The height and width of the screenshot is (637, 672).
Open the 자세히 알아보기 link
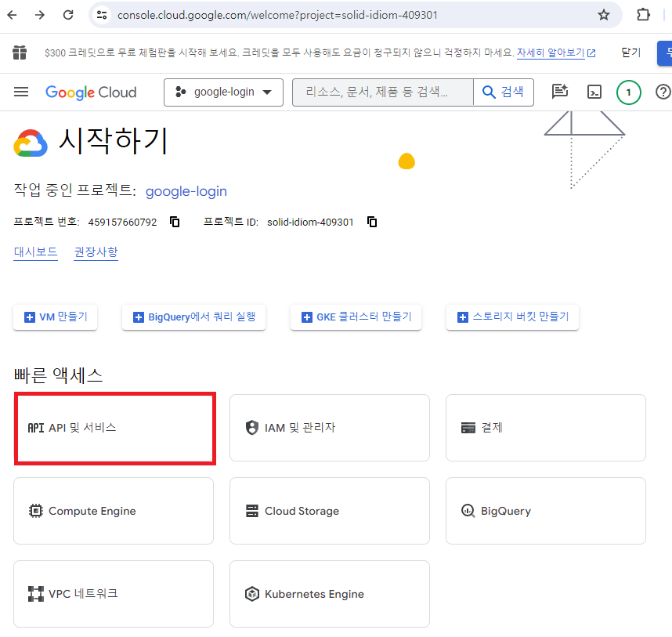556,52
